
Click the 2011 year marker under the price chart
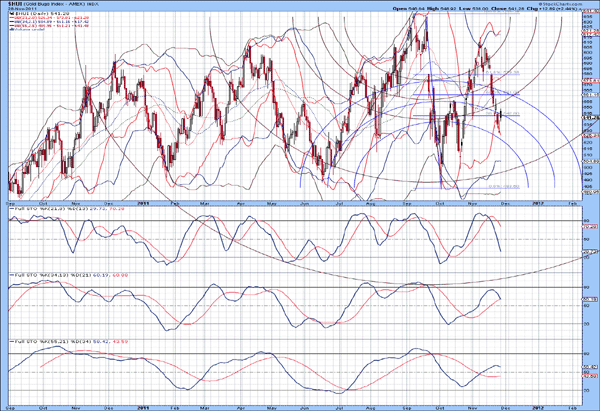point(144,204)
